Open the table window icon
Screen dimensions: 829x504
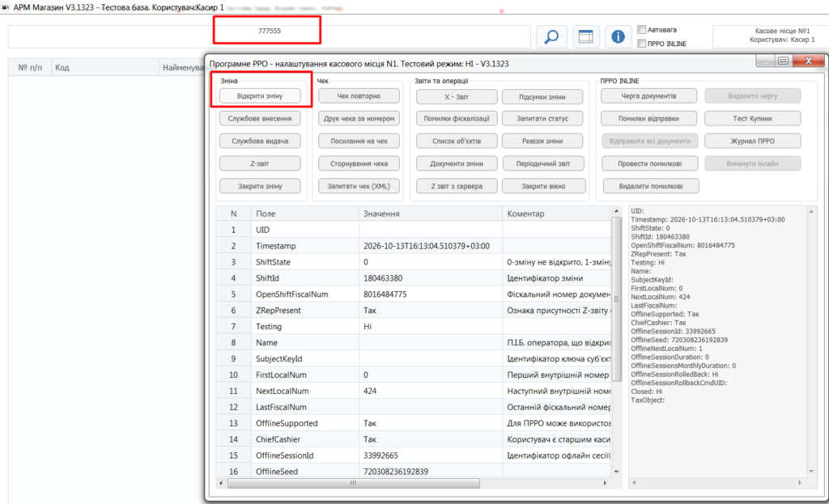tap(586, 37)
